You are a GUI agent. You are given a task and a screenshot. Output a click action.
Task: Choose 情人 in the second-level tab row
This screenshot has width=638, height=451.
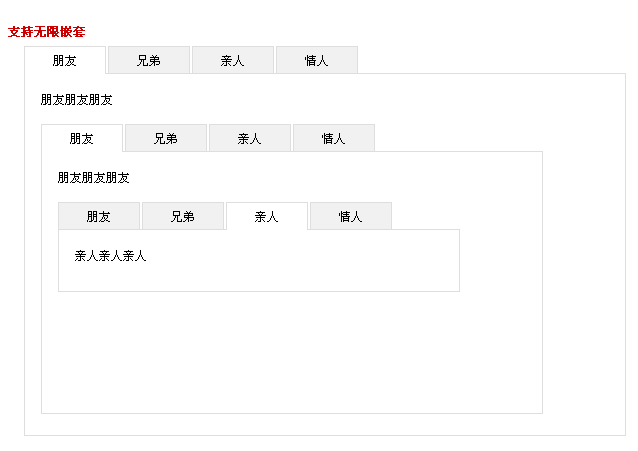coord(334,138)
